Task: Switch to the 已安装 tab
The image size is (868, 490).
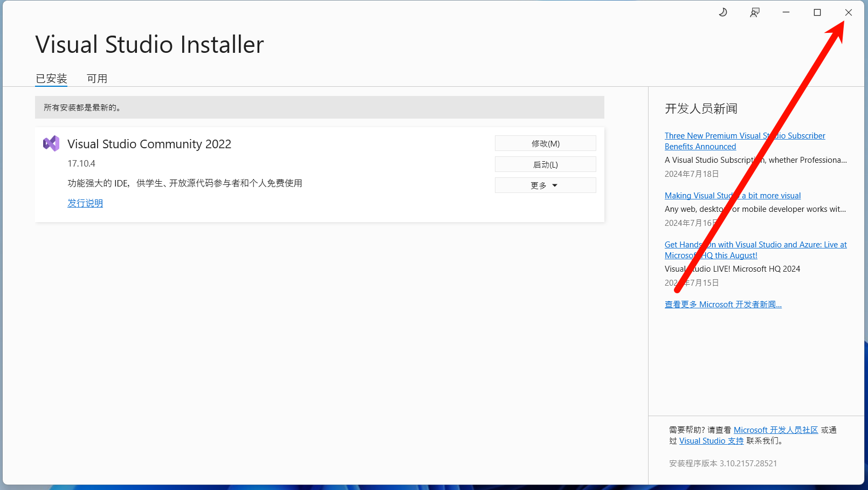Action: (51, 79)
